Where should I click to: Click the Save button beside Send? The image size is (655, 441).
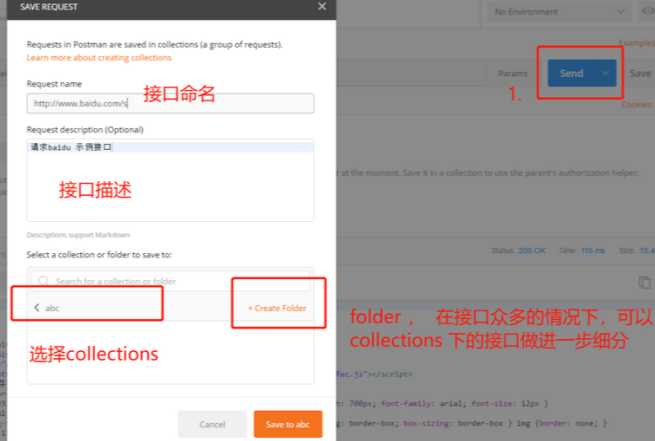[640, 74]
